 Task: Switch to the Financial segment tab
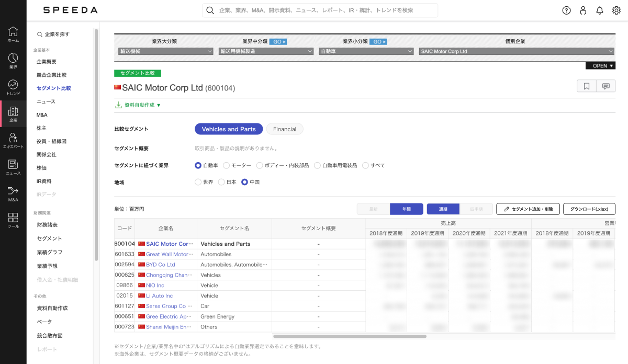click(285, 129)
